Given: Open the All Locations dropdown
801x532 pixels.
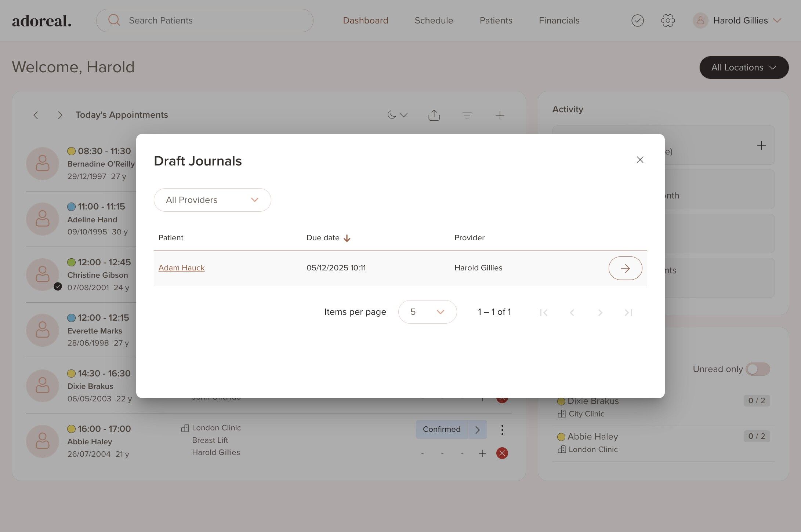Looking at the screenshot, I should click(744, 68).
